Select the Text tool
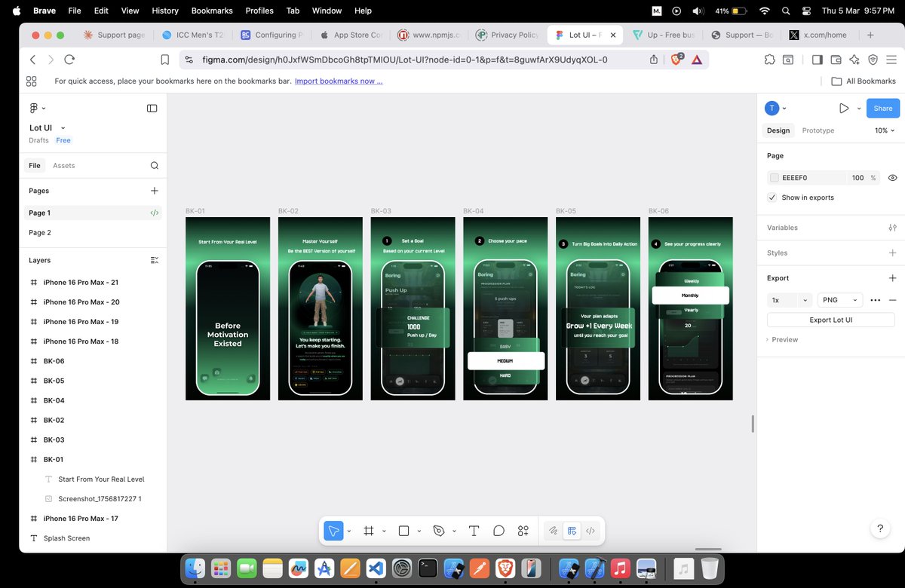 [x=474, y=531]
